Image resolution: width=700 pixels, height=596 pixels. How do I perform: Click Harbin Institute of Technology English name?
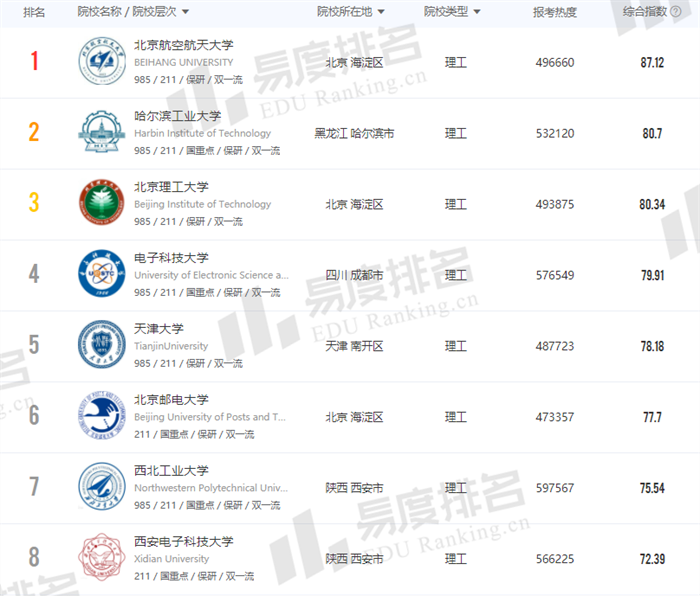click(202, 133)
